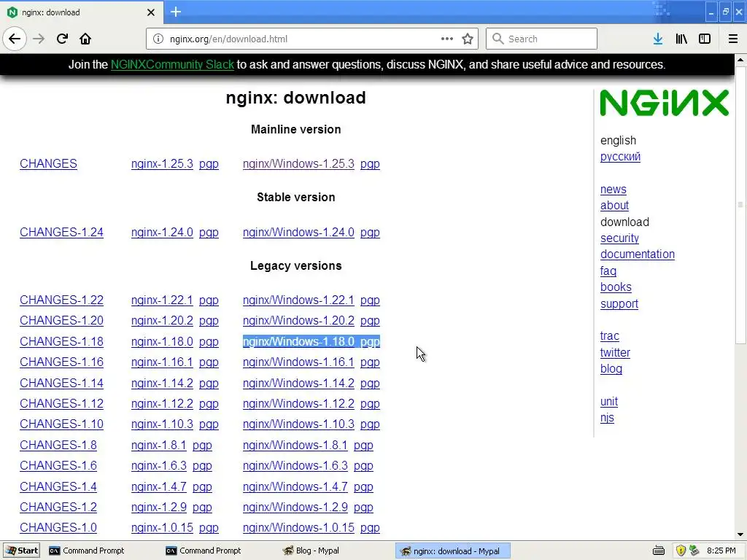Screen dimensions: 747x560
Task: Download nginx/Windows-1.24.0
Action: pyautogui.click(x=298, y=233)
